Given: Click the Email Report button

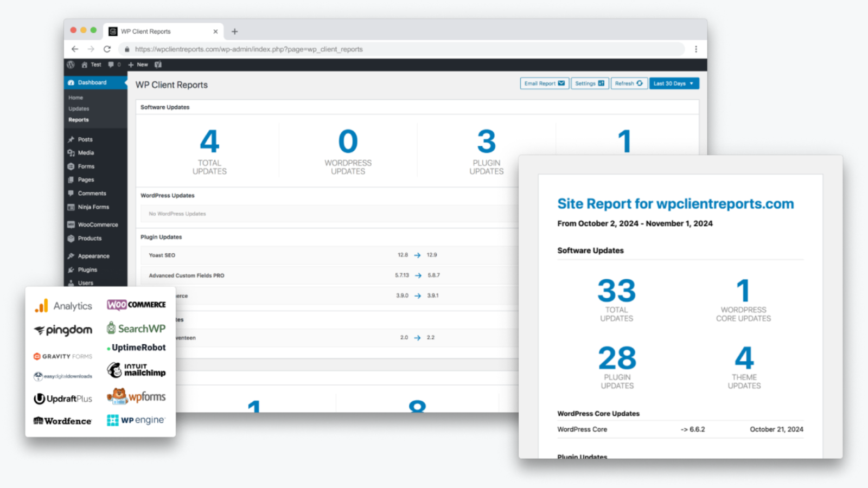Looking at the screenshot, I should (545, 84).
